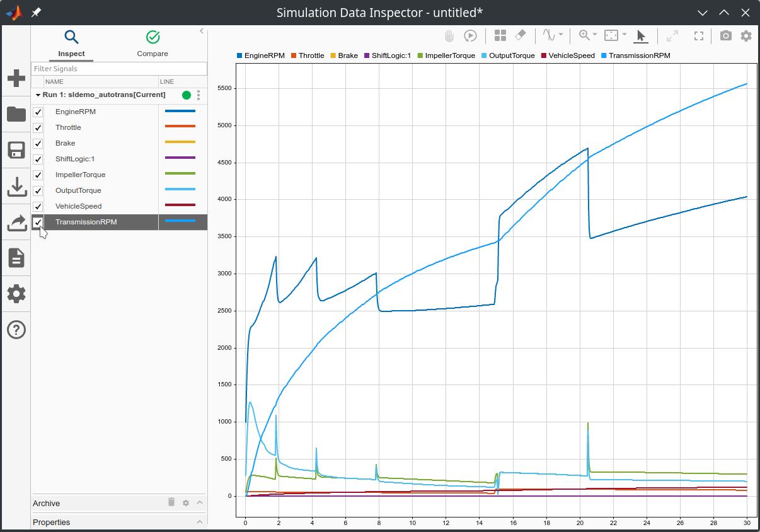Click the download import icon in sidebar

(x=16, y=187)
